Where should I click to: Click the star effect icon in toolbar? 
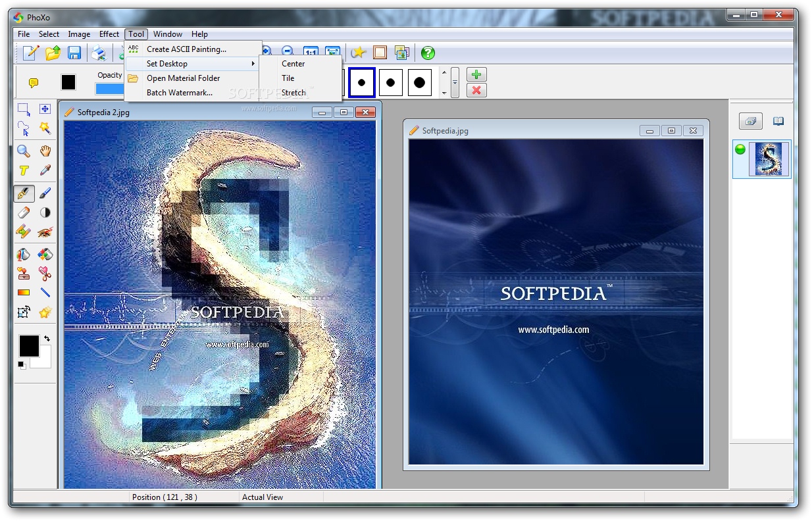(359, 53)
